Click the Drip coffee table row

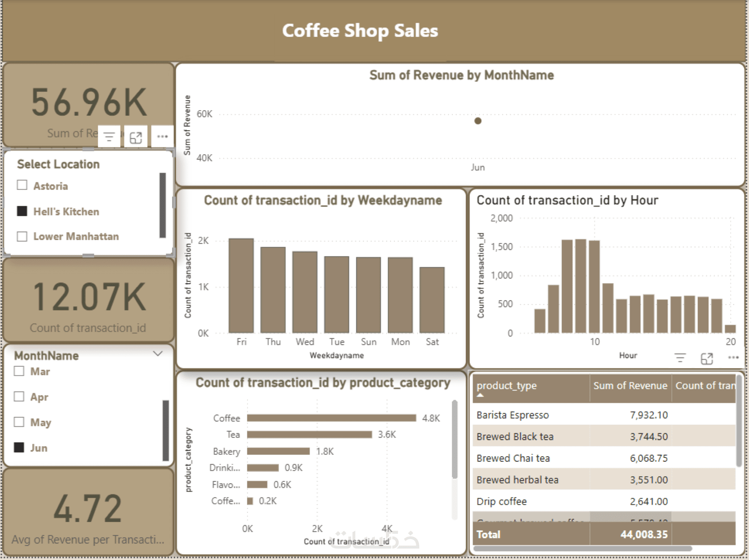point(604,501)
